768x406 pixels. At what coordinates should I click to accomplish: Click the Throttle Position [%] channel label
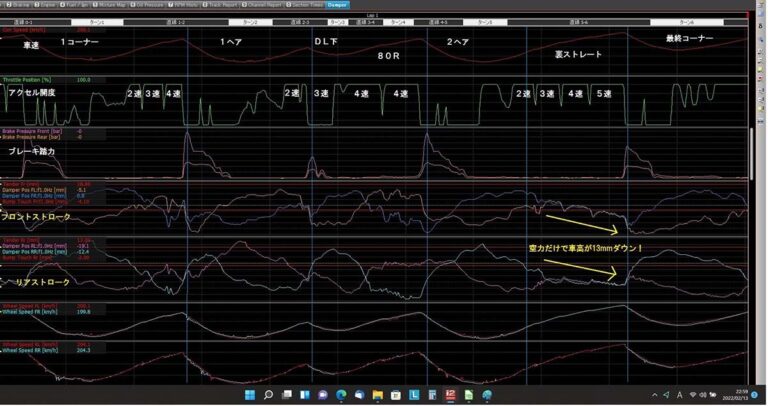(30, 79)
